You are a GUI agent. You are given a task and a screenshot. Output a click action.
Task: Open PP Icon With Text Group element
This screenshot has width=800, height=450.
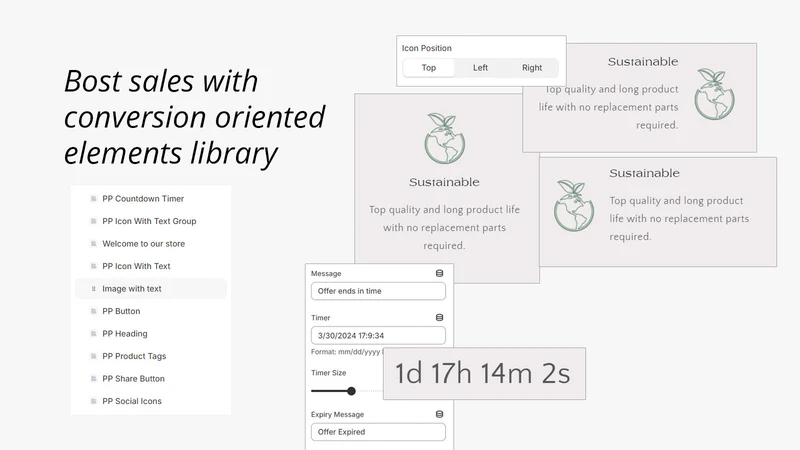pyautogui.click(x=151, y=221)
